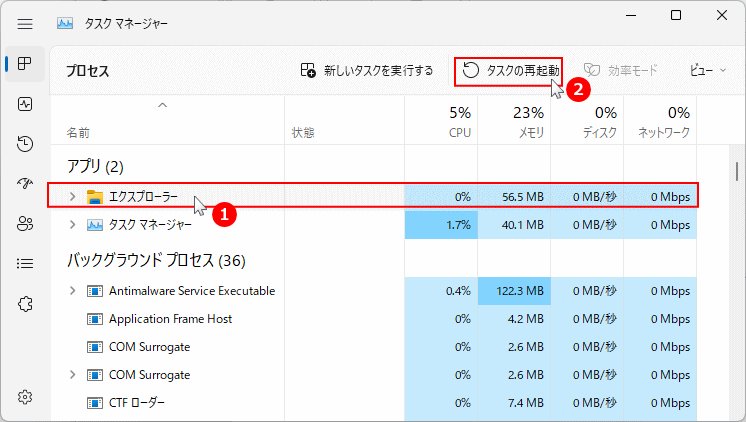Click the Antimalware Service Executable icon
The image size is (746, 422).
(x=95, y=291)
